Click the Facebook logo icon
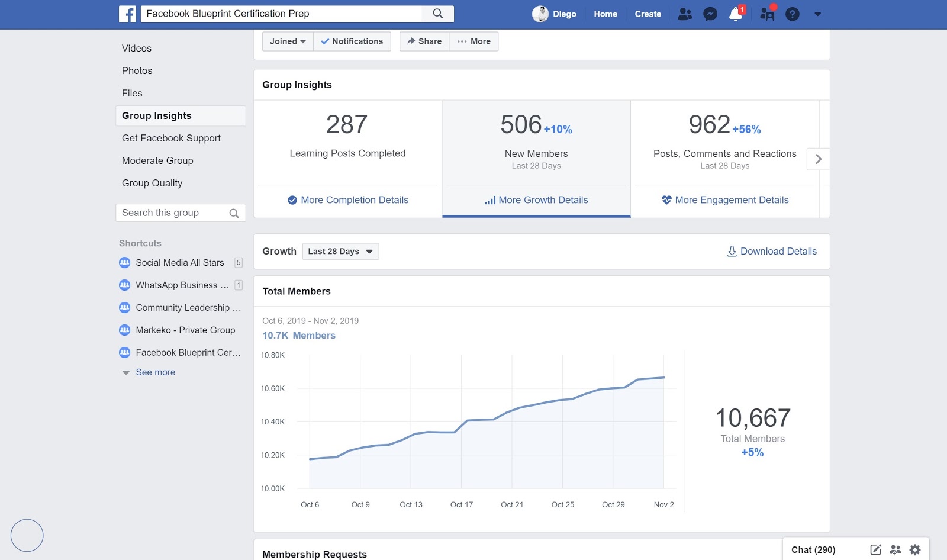 point(127,14)
